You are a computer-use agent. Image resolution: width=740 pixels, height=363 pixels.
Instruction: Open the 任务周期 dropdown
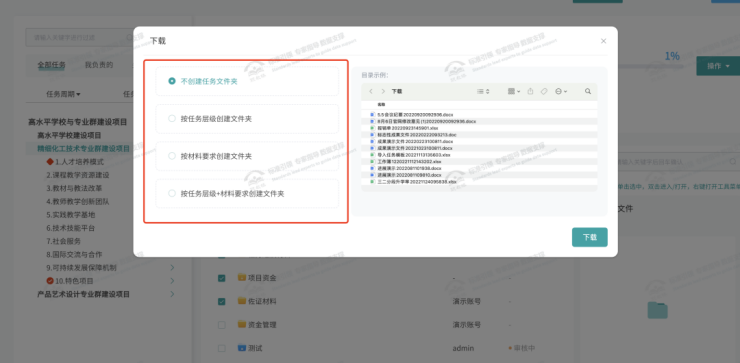click(x=63, y=94)
